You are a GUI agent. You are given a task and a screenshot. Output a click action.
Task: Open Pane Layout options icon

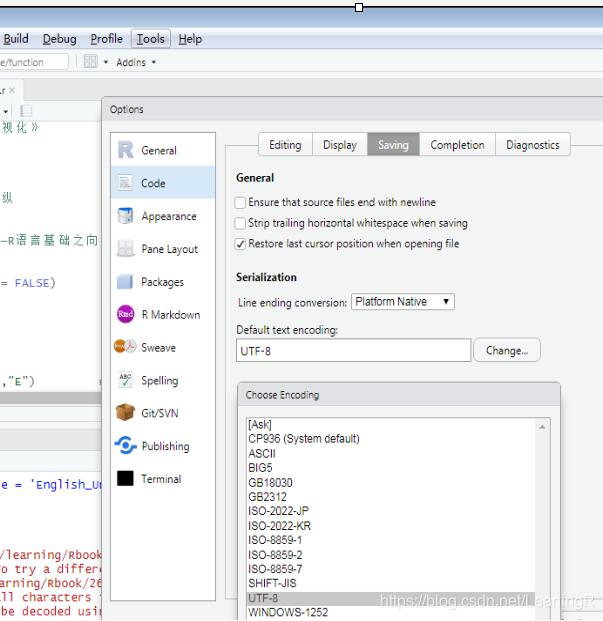point(125,249)
